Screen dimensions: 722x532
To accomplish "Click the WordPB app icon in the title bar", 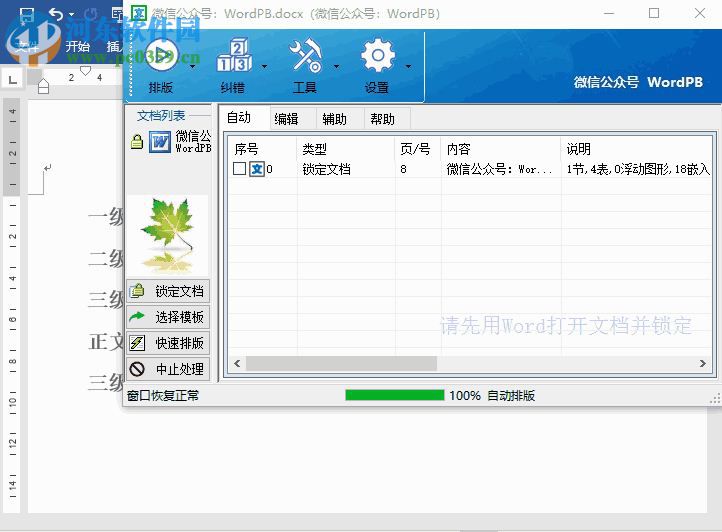I will tap(139, 13).
